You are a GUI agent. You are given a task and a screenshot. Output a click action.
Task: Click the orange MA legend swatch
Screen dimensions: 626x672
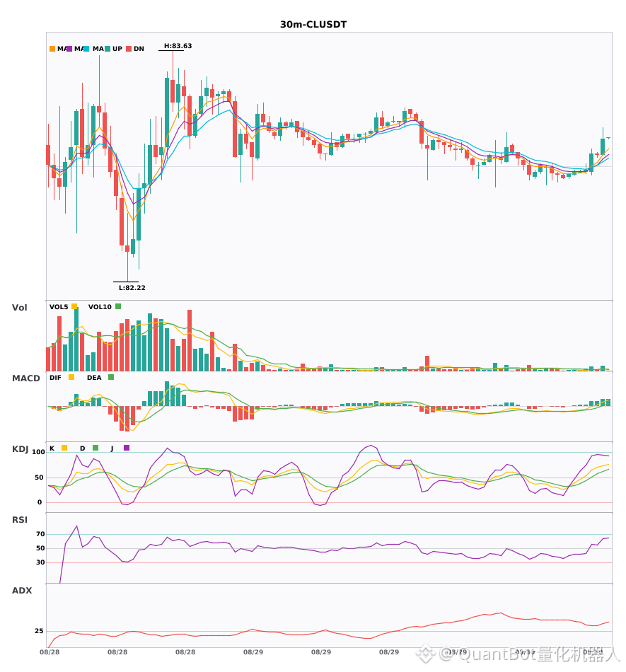52,49
